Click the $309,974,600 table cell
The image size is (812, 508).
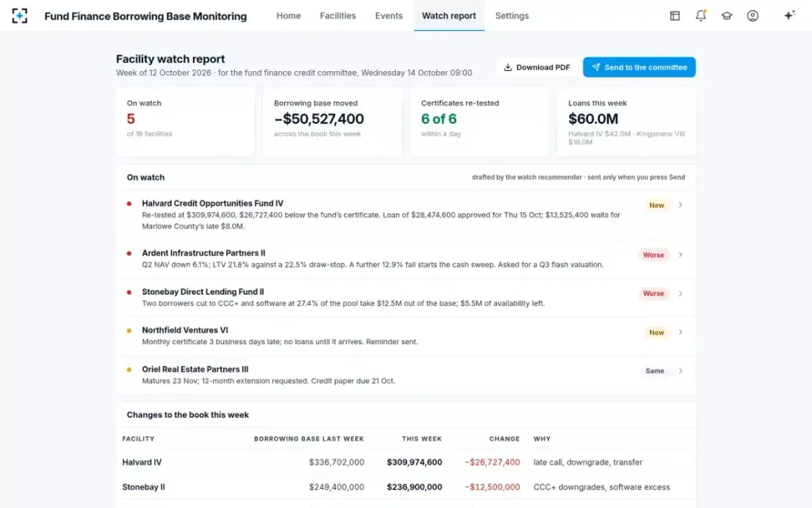tap(415, 463)
